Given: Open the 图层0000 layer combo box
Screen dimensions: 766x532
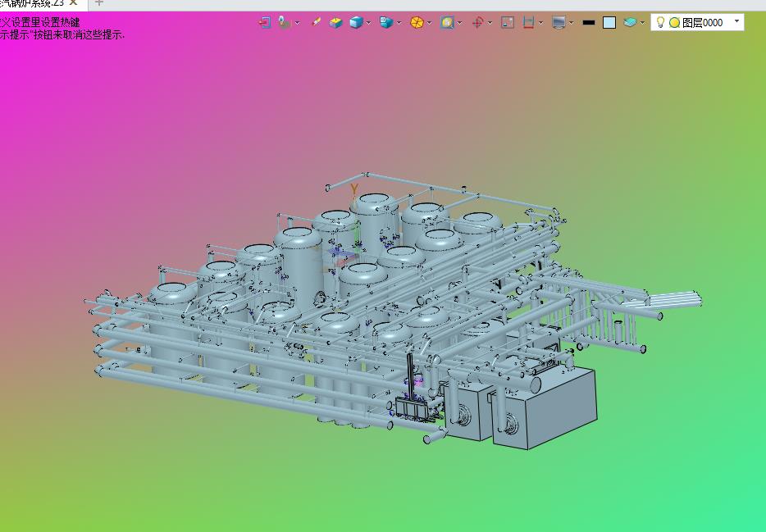Looking at the screenshot, I should [x=697, y=22].
